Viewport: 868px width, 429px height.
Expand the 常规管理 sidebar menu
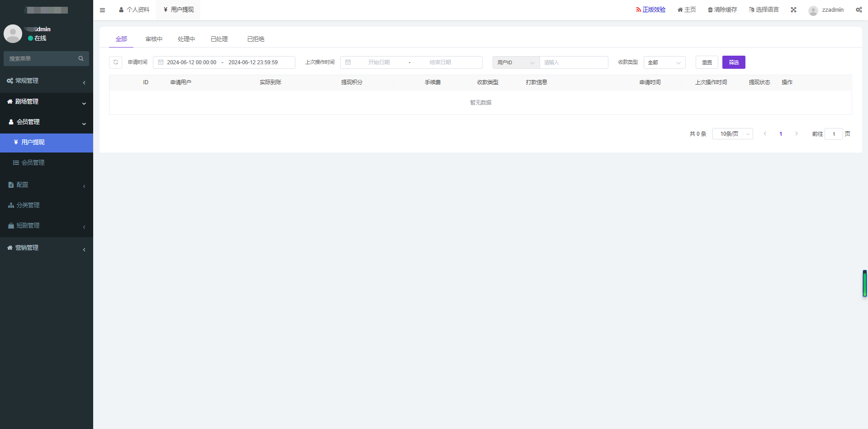[x=46, y=81]
